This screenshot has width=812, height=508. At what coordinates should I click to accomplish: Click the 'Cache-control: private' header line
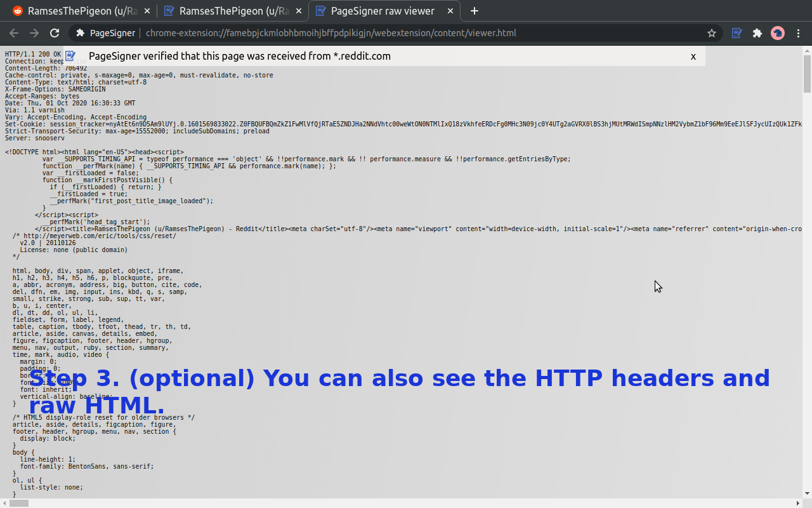coord(139,75)
